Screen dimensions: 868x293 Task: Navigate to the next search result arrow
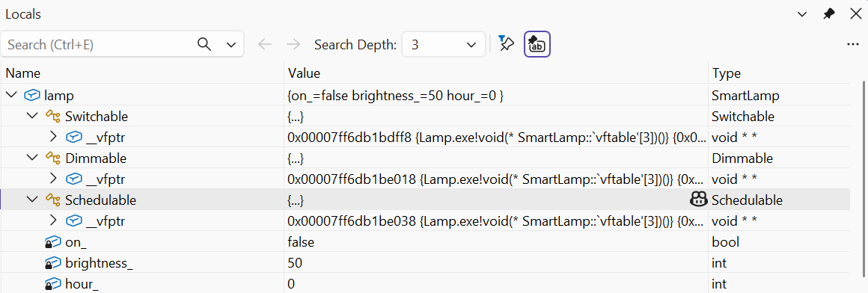(293, 45)
